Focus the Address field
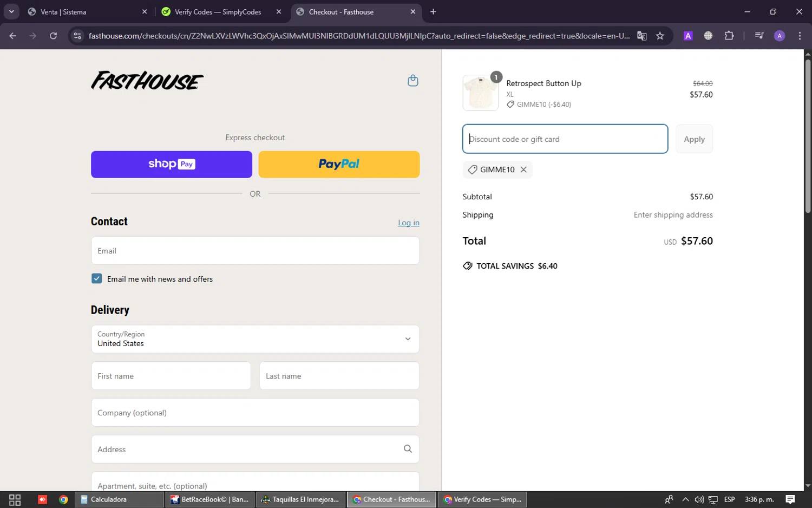 [x=255, y=449]
